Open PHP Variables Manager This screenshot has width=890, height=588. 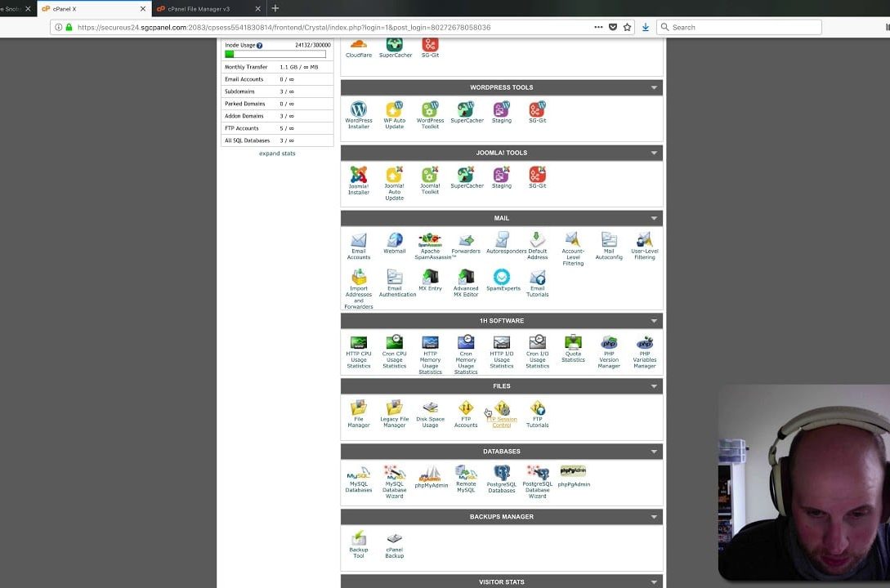(644, 351)
